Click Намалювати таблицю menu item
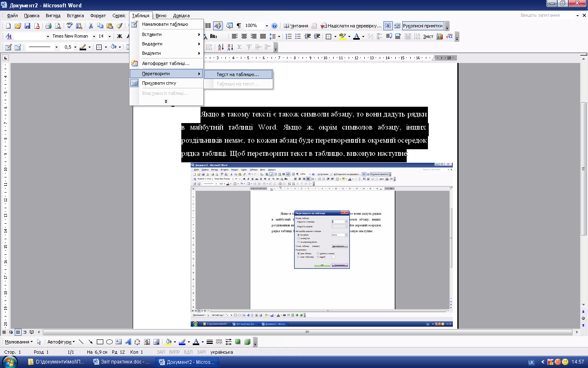This screenshot has width=588, height=368. point(166,24)
